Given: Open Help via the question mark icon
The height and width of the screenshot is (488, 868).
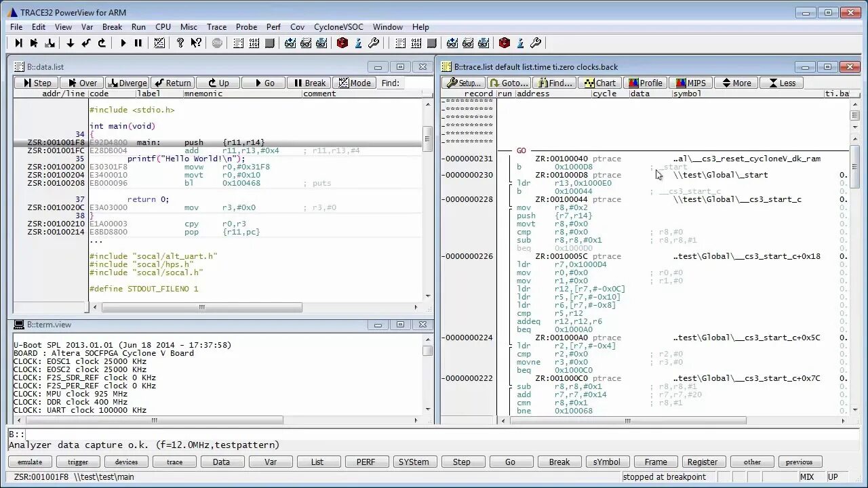Looking at the screenshot, I should pyautogui.click(x=180, y=43).
